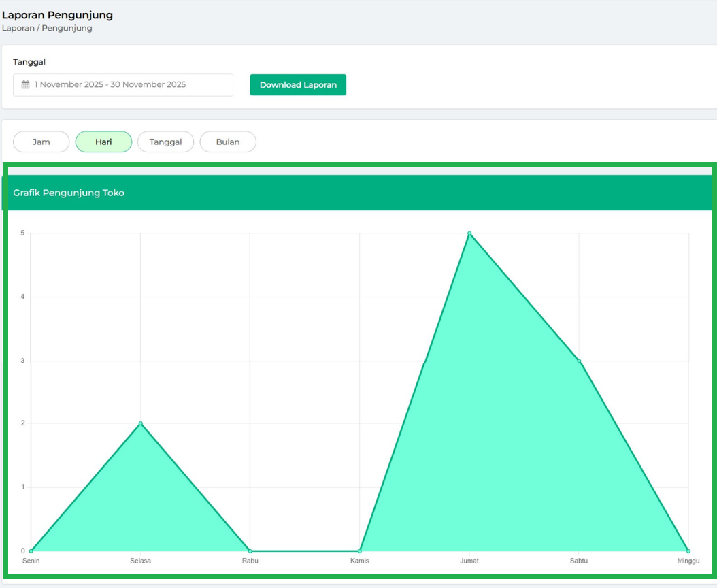
Task: Click the Kamis data point at zero
Action: point(360,551)
